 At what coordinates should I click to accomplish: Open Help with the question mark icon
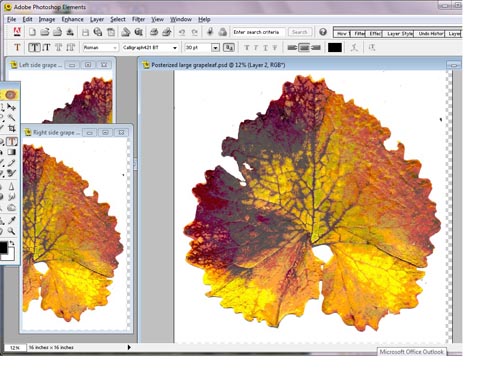pos(322,32)
